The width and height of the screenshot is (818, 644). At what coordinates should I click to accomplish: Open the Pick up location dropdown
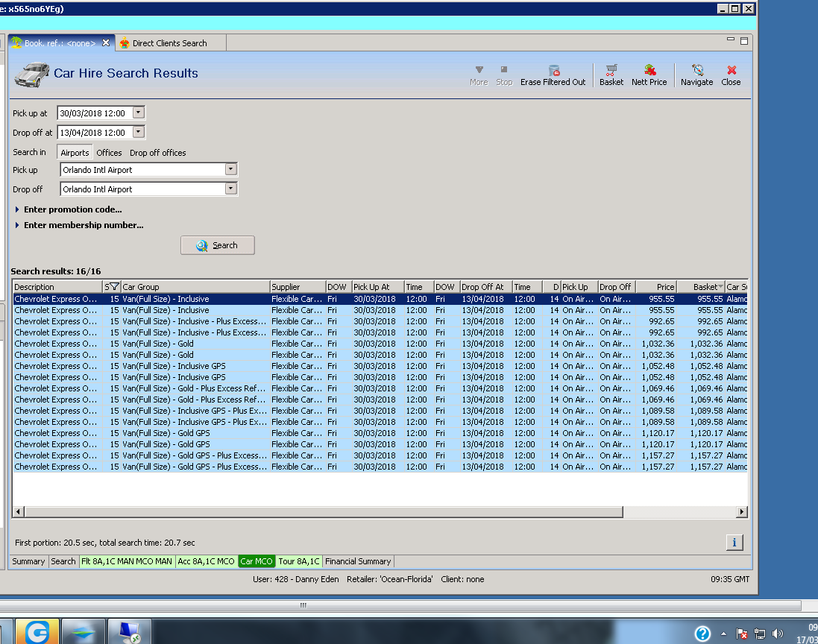tap(231, 169)
